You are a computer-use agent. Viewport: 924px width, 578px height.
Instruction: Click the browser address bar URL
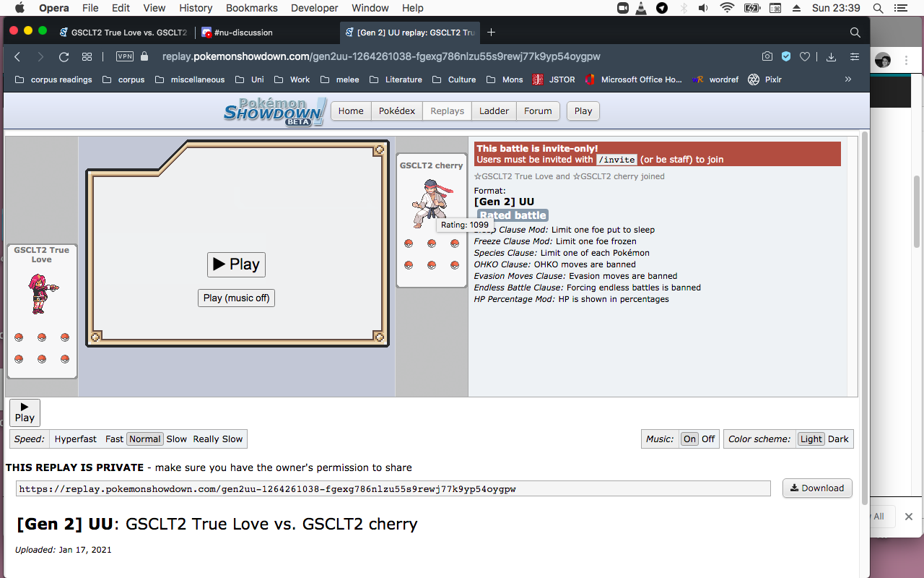[381, 56]
